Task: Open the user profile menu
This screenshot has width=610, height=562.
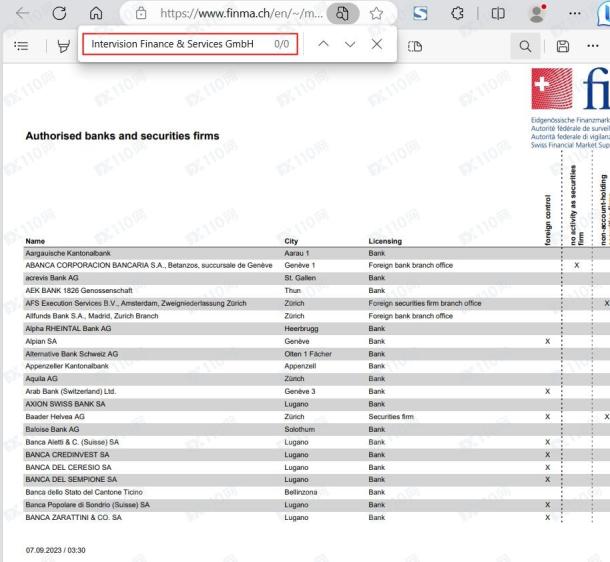Action: click(538, 14)
